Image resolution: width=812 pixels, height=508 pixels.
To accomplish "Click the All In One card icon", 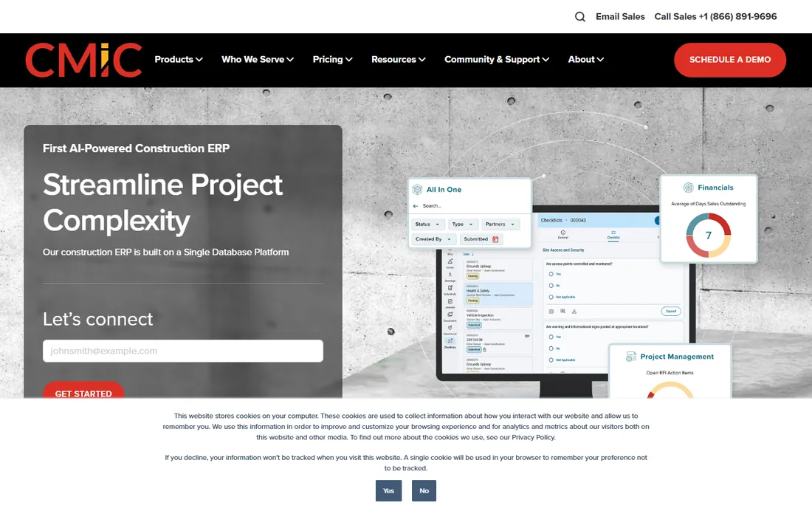I will tap(417, 190).
